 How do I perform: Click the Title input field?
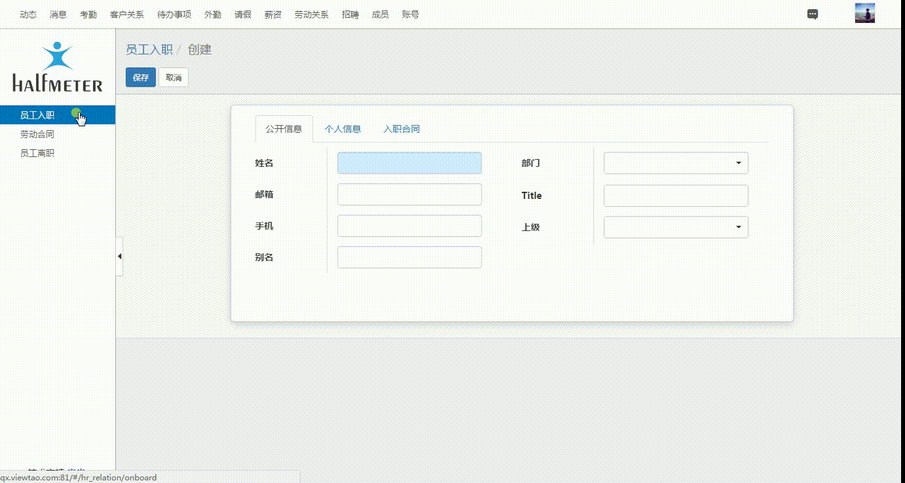676,196
